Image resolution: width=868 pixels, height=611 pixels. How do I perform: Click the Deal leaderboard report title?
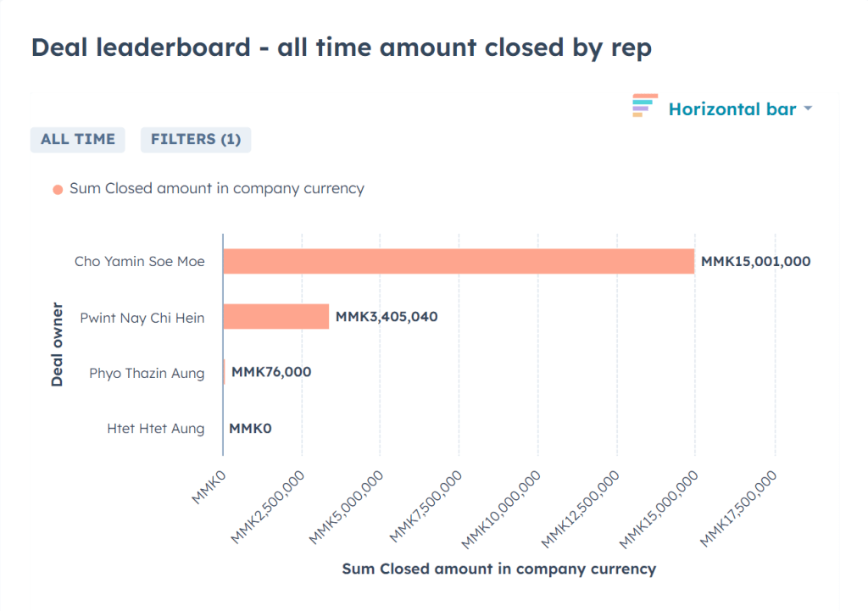pyautogui.click(x=341, y=47)
